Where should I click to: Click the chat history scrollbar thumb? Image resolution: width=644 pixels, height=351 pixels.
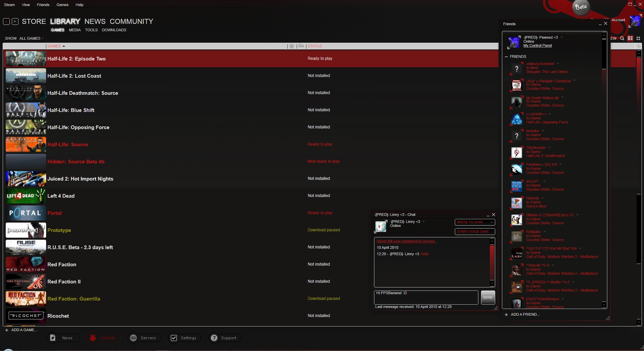[492, 262]
